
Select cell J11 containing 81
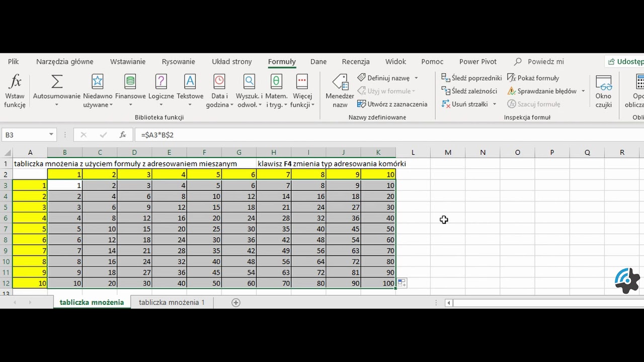pos(343,272)
